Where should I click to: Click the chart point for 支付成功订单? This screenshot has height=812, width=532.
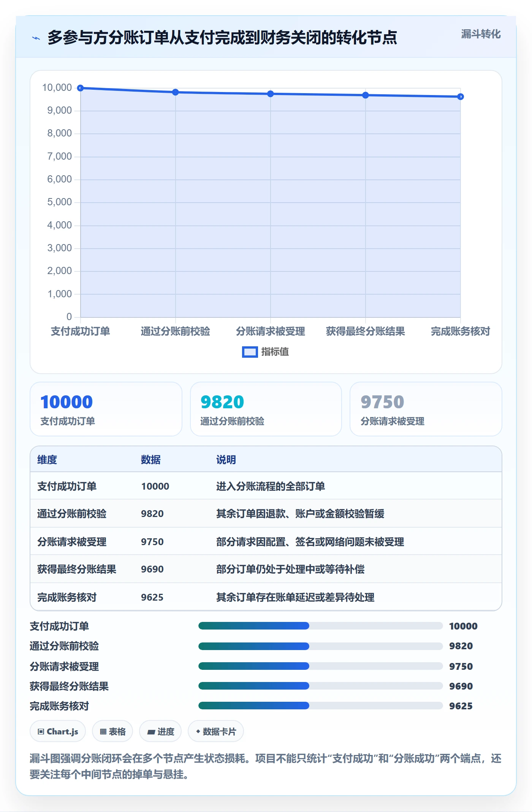[x=81, y=88]
